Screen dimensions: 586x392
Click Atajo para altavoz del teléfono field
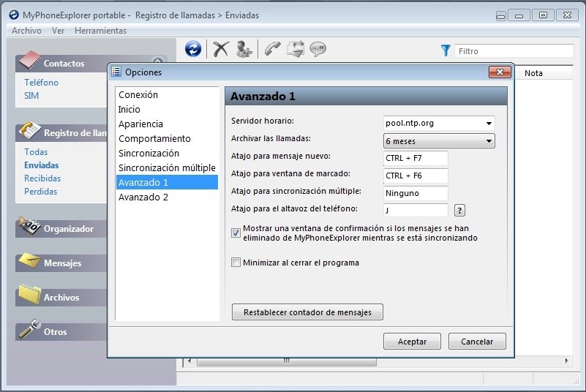coord(416,211)
